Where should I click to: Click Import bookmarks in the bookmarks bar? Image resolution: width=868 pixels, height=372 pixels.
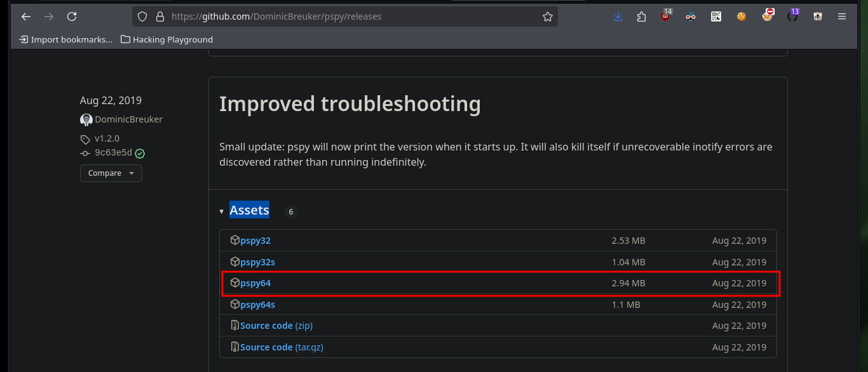[66, 39]
